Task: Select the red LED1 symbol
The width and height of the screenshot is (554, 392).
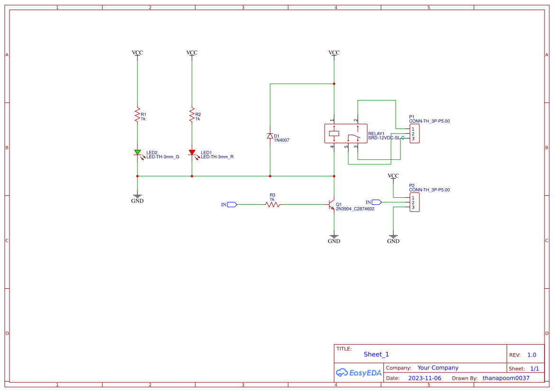Action: [x=192, y=153]
